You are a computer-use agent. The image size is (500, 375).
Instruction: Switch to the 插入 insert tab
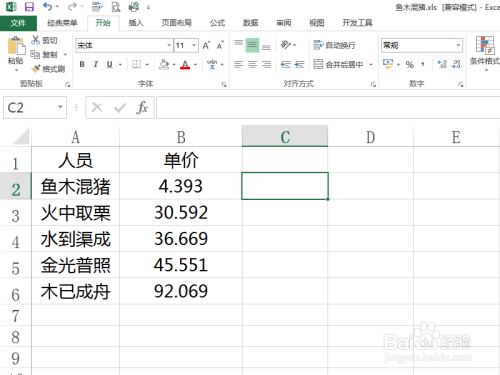[136, 23]
